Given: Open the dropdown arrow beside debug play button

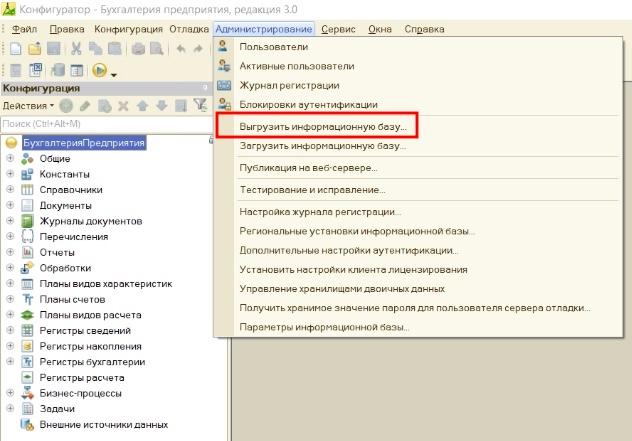Looking at the screenshot, I should click(x=114, y=75).
